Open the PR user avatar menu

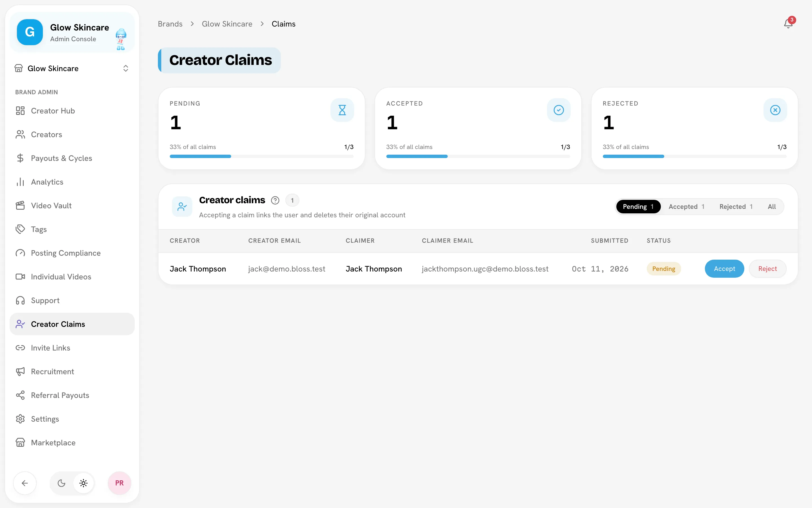(120, 483)
